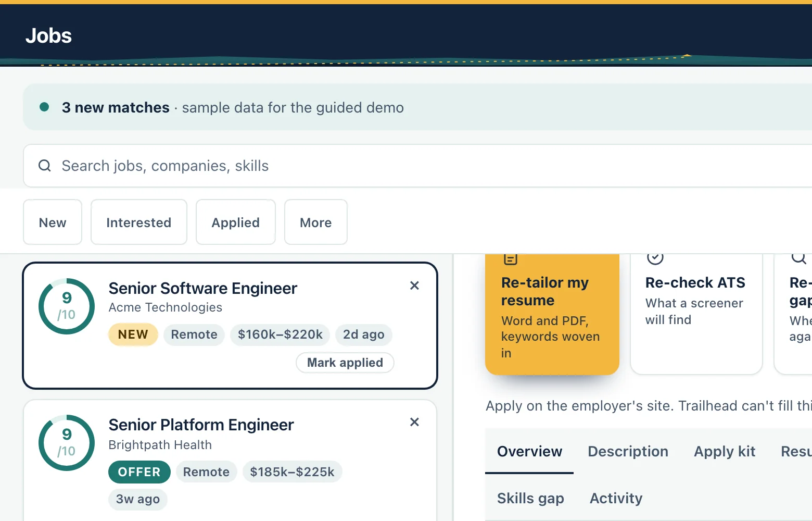Click the green status dot in banner
812x521 pixels.
pyautogui.click(x=44, y=107)
